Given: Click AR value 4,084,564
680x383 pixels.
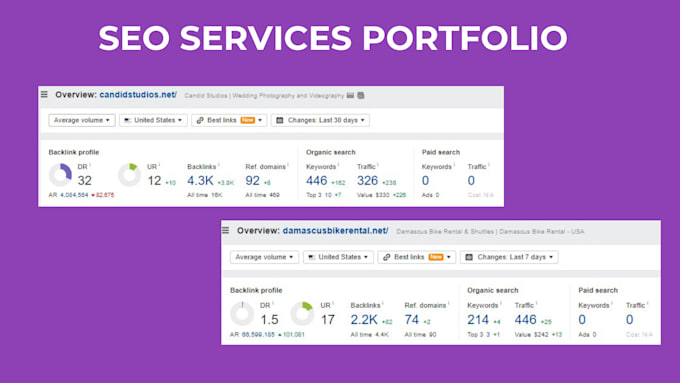Looking at the screenshot, I should pos(74,195).
